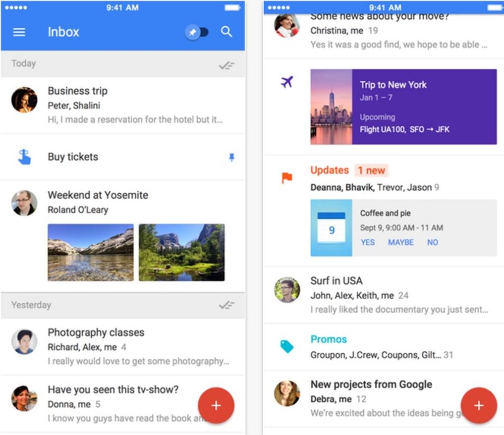
Task: Open the Business trip email thread
Action: pyautogui.click(x=134, y=105)
